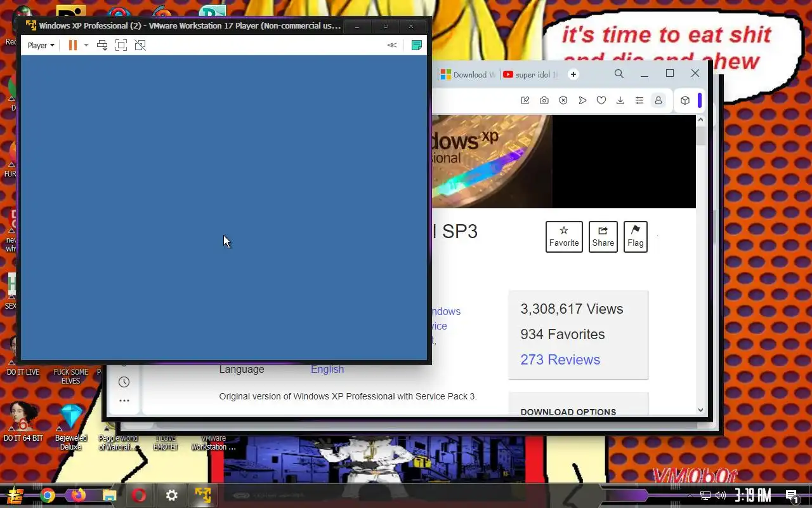
Task: Add page to bookmarks with heart icon
Action: pos(601,100)
